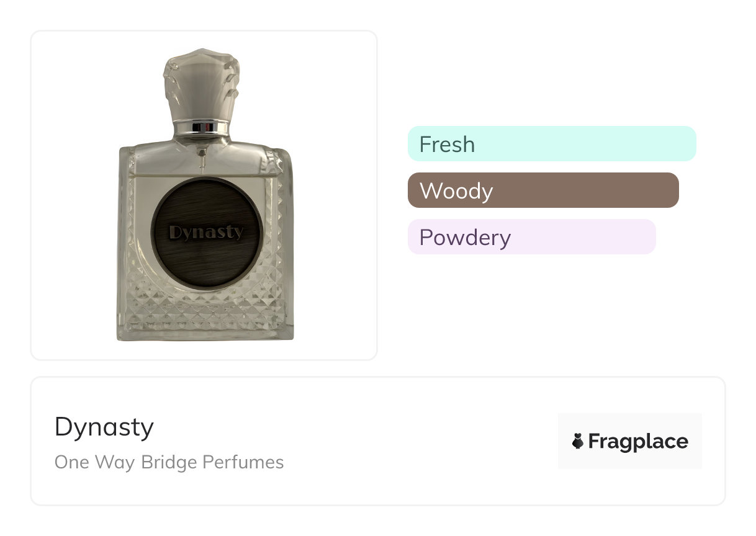Click the word "Woody" in the accord list
This screenshot has width=756, height=536.
(x=456, y=191)
